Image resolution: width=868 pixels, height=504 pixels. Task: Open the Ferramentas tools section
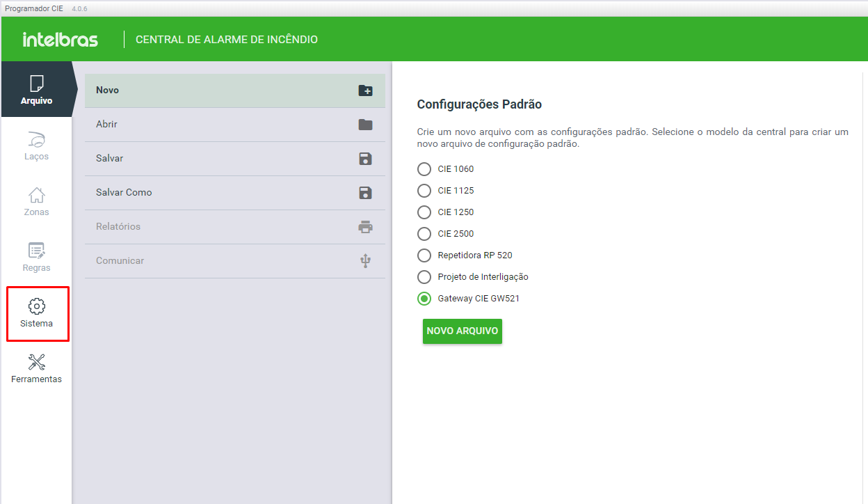tap(36, 369)
